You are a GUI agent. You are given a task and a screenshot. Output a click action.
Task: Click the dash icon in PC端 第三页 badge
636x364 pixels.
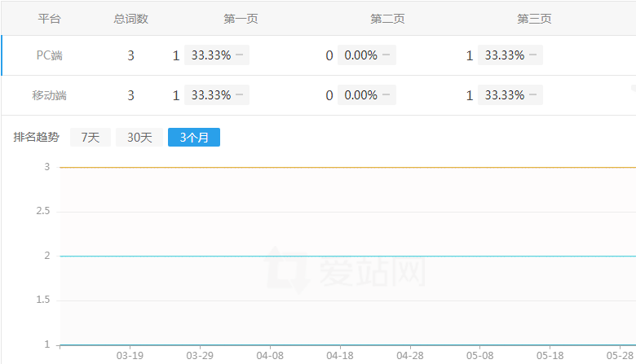(x=533, y=55)
